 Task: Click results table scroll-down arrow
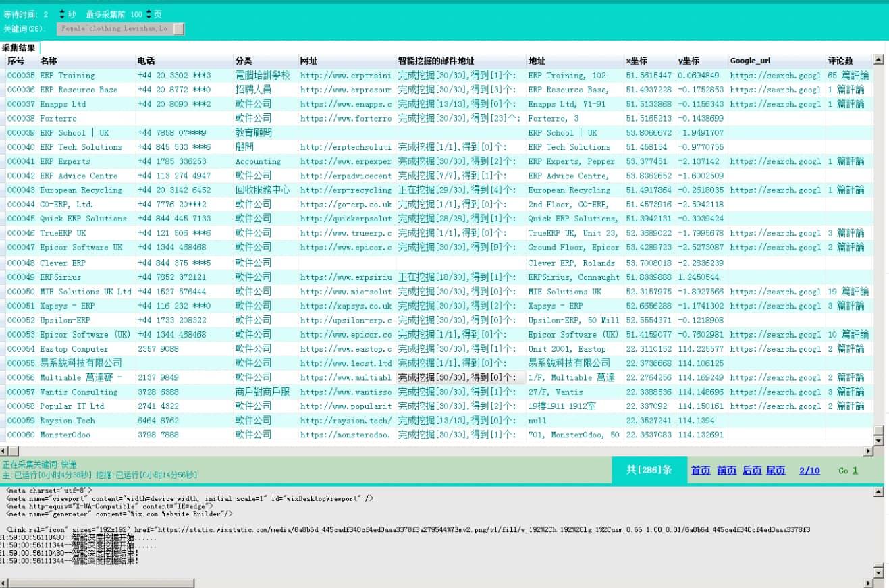[878, 441]
